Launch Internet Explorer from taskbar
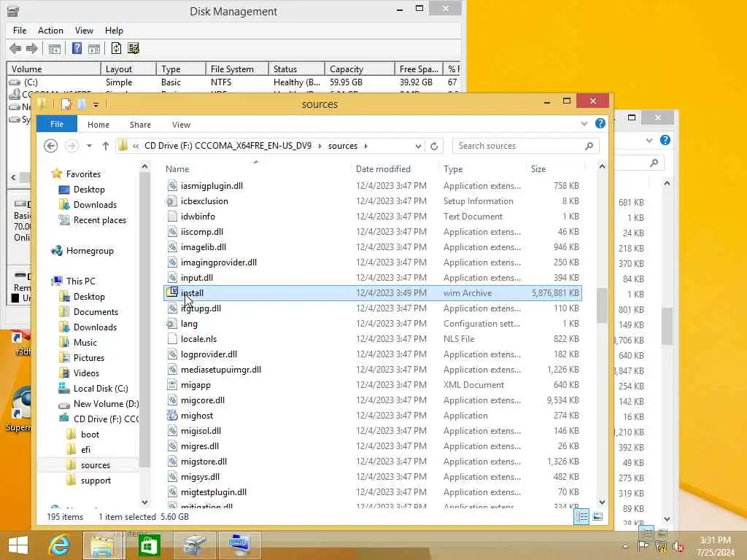 [59, 545]
